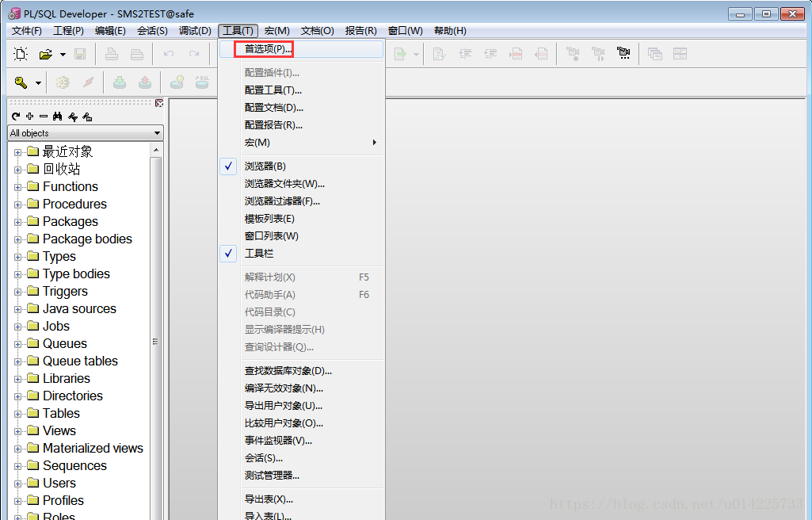Toggle the 浏览器(B) checked menu item

[x=301, y=166]
